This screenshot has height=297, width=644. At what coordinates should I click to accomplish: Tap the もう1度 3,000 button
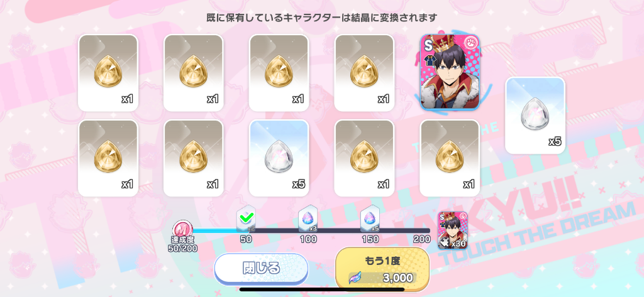point(382,269)
